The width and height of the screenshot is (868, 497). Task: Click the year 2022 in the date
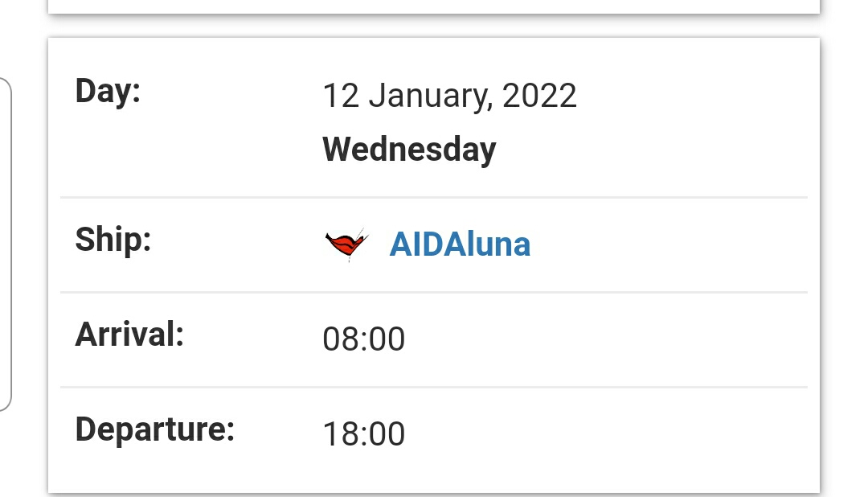tap(539, 97)
